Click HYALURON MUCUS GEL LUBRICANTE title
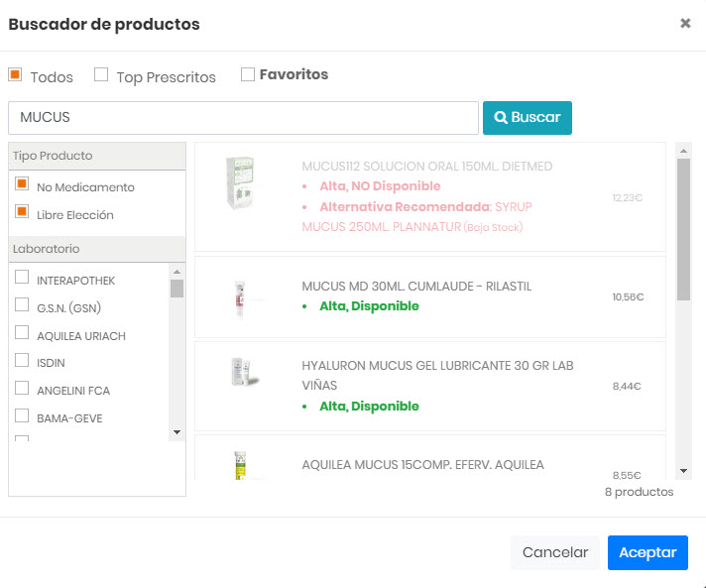The width and height of the screenshot is (706, 588). (437, 376)
